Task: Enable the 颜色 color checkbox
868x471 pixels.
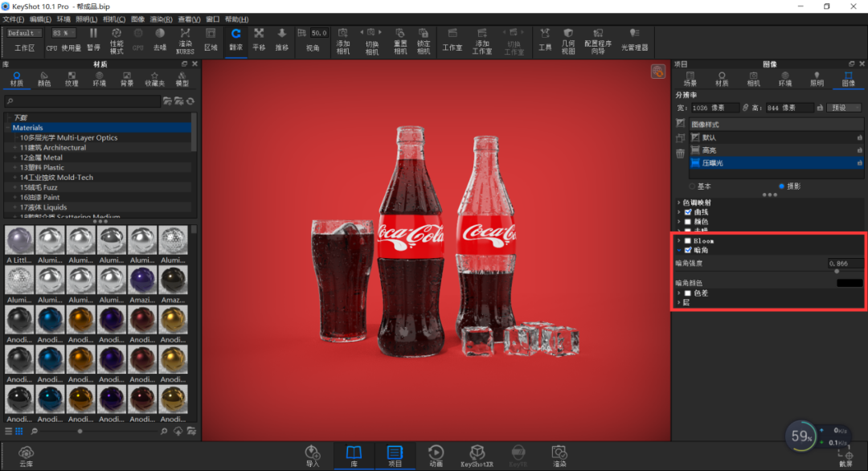Action: pos(687,221)
